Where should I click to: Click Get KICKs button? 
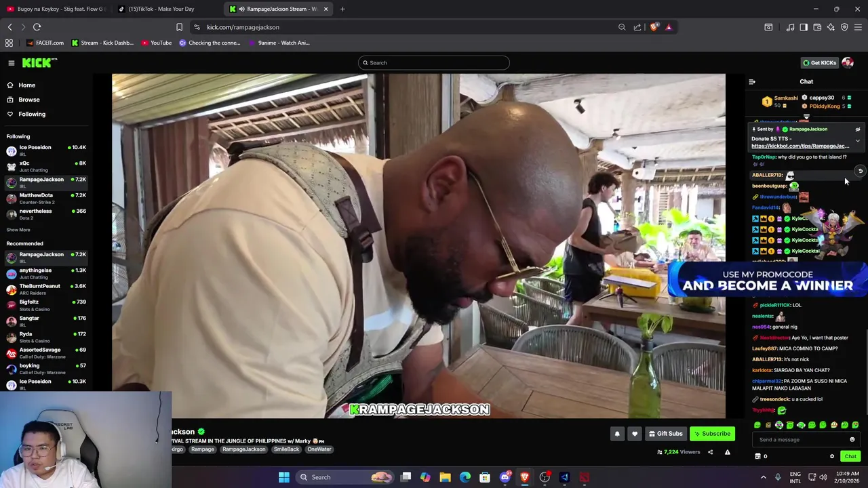[x=819, y=63]
